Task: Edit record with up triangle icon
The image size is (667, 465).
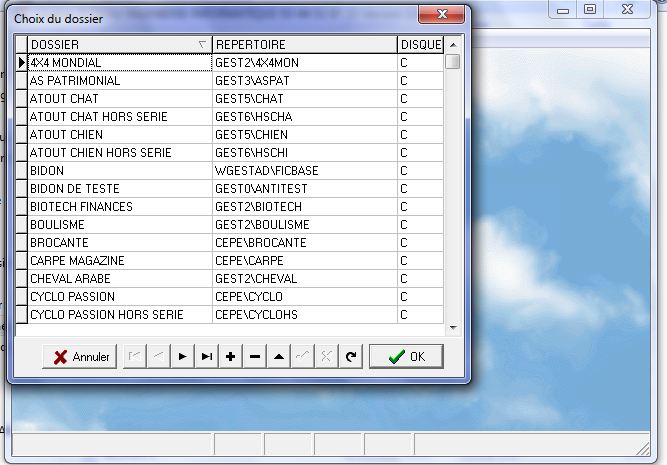Action: 278,357
